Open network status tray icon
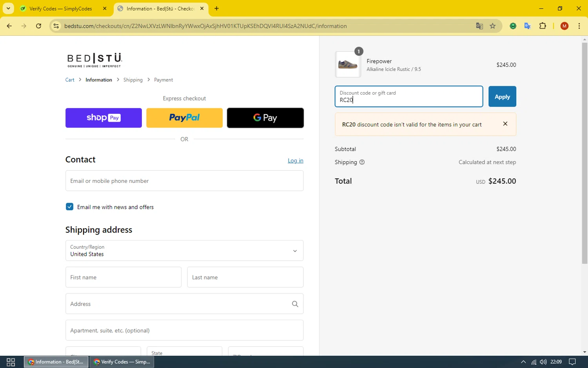 534,362
